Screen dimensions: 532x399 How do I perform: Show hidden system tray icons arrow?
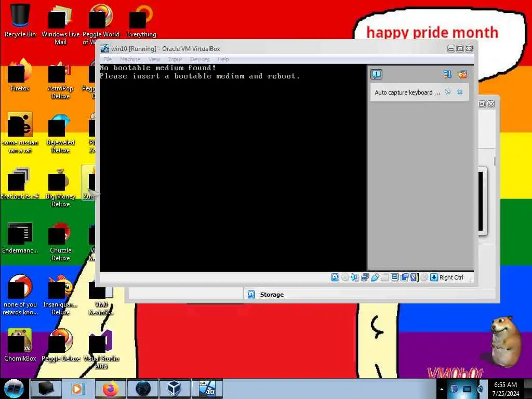coord(442,389)
